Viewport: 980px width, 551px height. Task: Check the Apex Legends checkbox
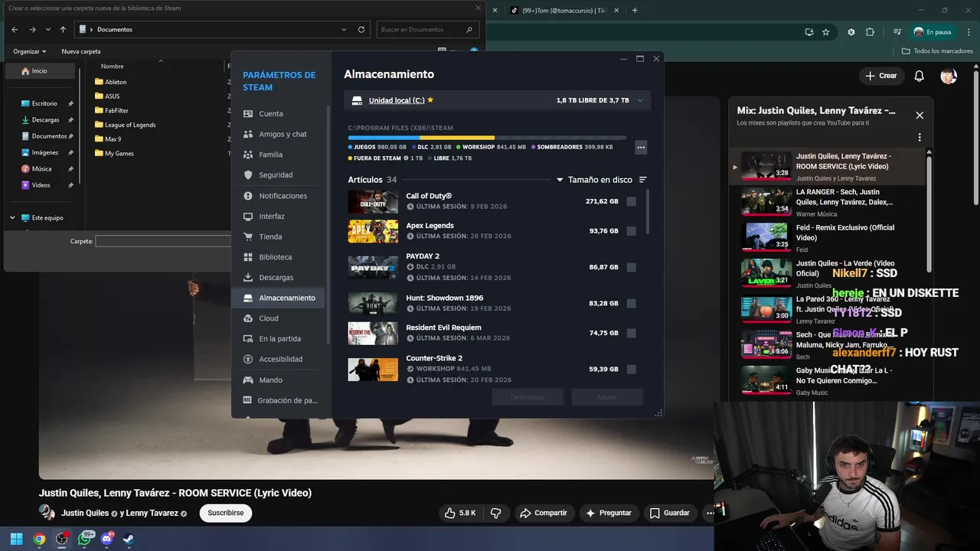[x=631, y=231]
